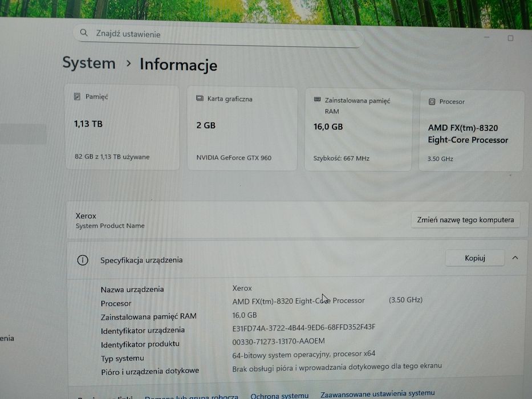Focus the 'Znajdź ustawienie' search field
The width and height of the screenshot is (532, 399).
[218, 35]
